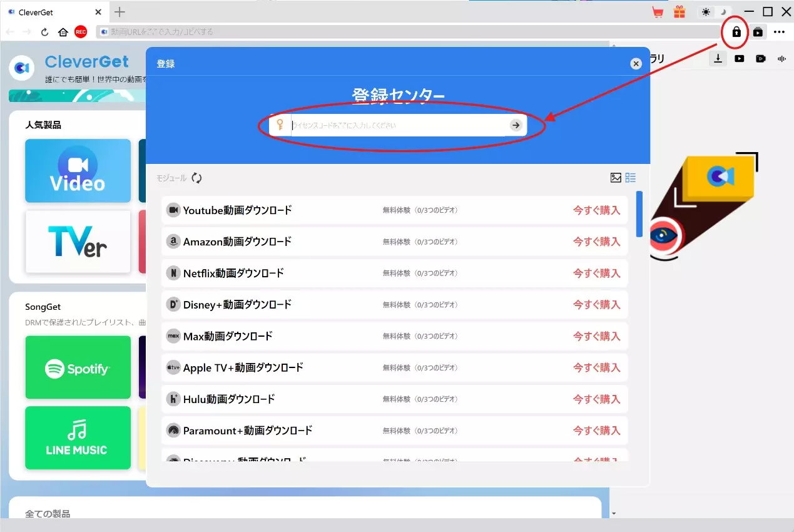Close the CleverGet tab
Viewport: 794px width, 532px height.
[98, 12]
